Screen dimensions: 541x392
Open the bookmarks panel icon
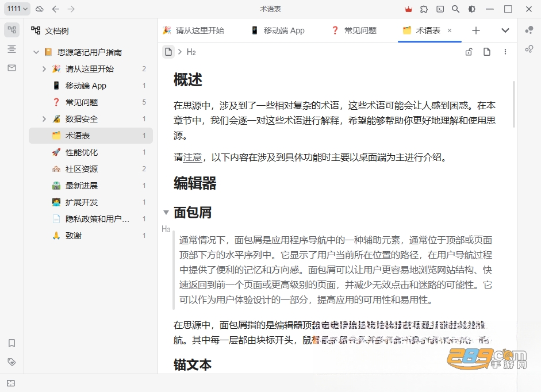pyautogui.click(x=11, y=343)
